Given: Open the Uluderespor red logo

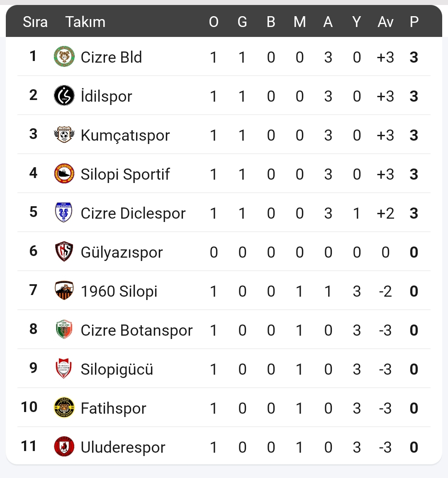Looking at the screenshot, I should click(64, 447).
